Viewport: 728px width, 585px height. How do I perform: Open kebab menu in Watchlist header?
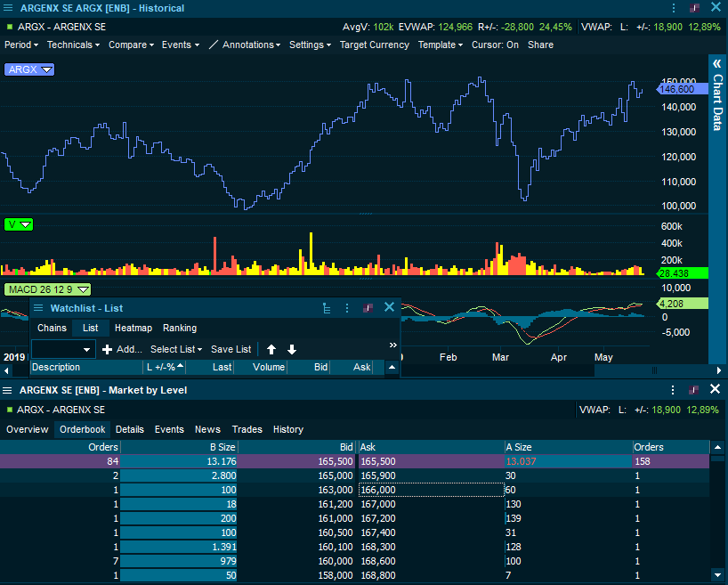[347, 308]
